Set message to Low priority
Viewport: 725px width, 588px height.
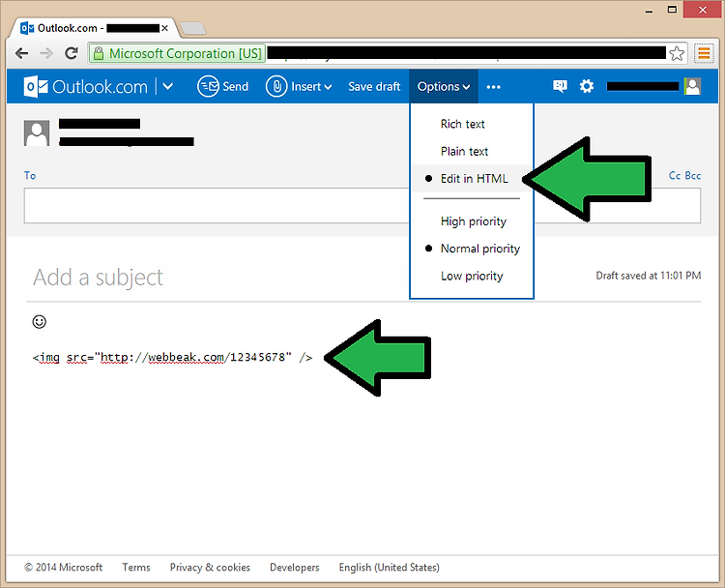[471, 277]
